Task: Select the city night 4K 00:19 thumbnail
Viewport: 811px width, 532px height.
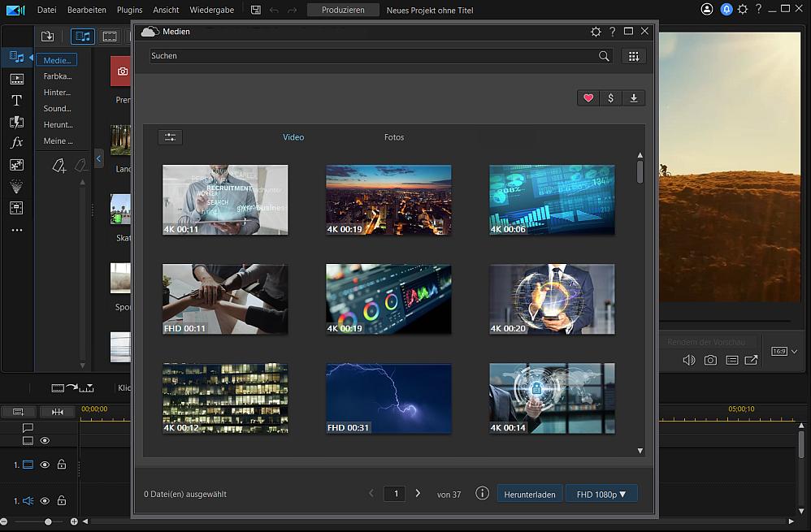Action: pos(388,200)
